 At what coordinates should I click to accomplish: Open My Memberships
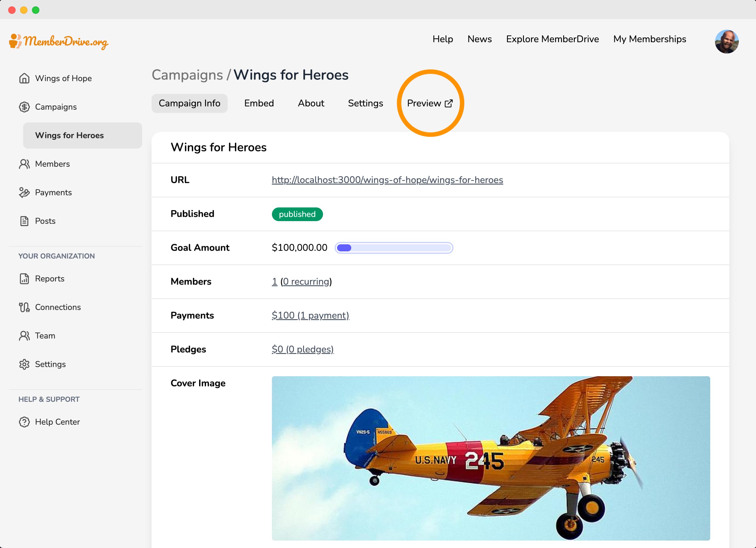point(649,39)
